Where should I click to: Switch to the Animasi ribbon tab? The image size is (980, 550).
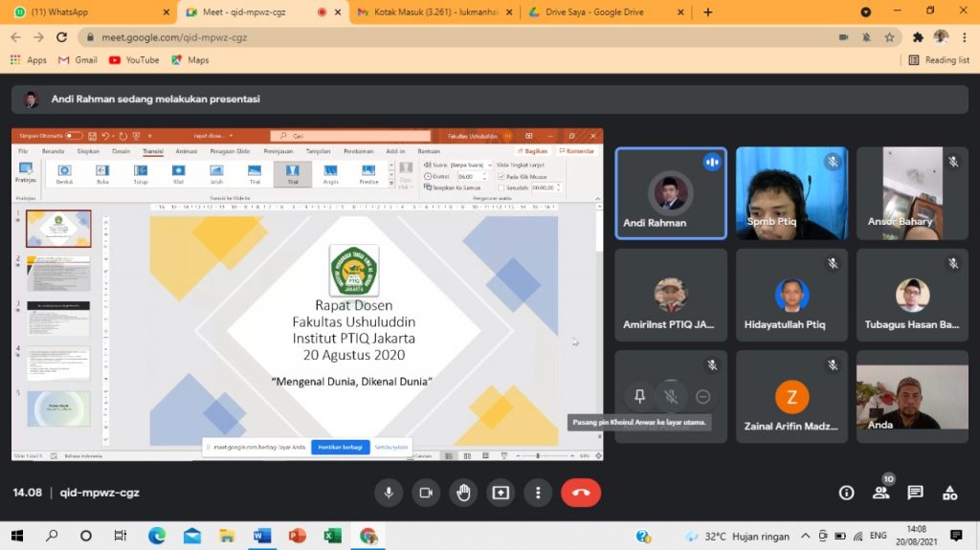(187, 151)
